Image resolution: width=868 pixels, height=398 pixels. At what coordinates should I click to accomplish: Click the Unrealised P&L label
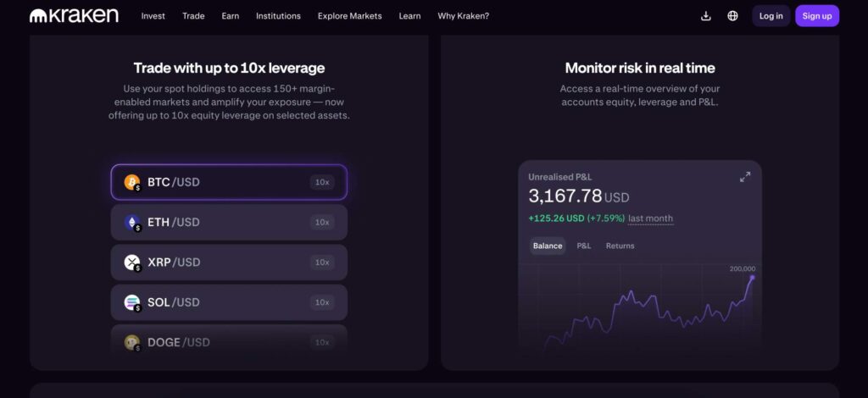coord(559,177)
